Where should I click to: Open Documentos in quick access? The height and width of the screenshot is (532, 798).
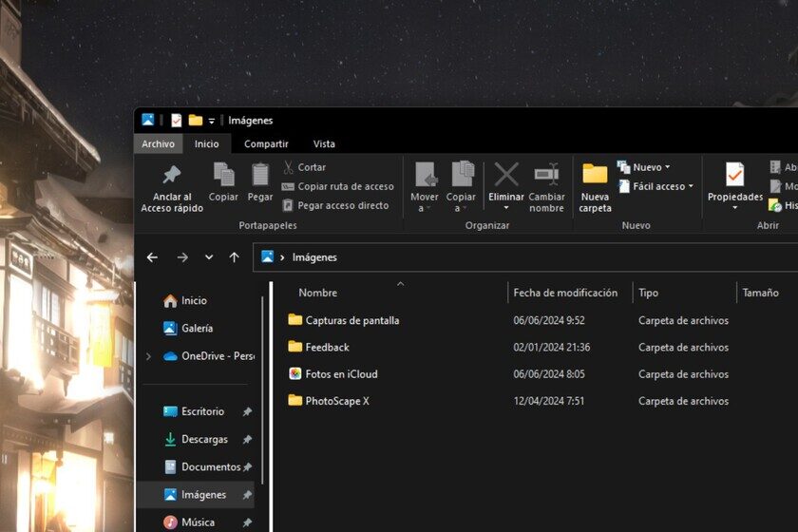tap(202, 466)
